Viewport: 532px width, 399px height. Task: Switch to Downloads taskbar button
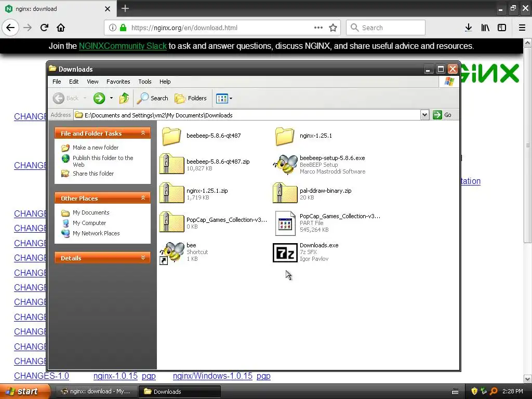point(180,392)
